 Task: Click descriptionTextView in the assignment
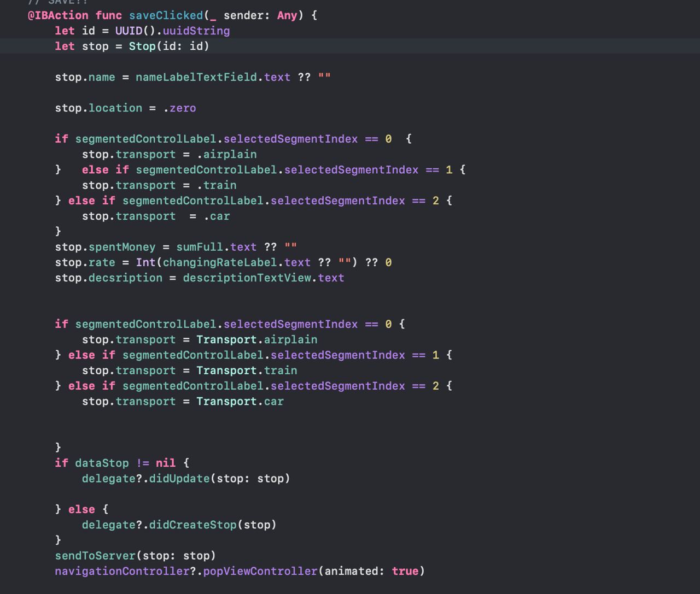[x=247, y=278]
